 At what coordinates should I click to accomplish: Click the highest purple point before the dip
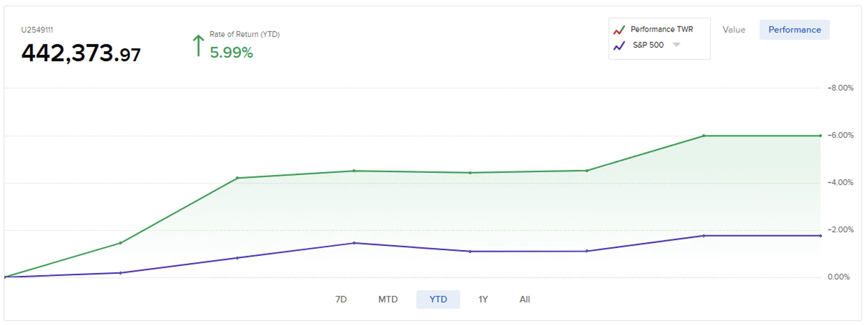tap(354, 243)
